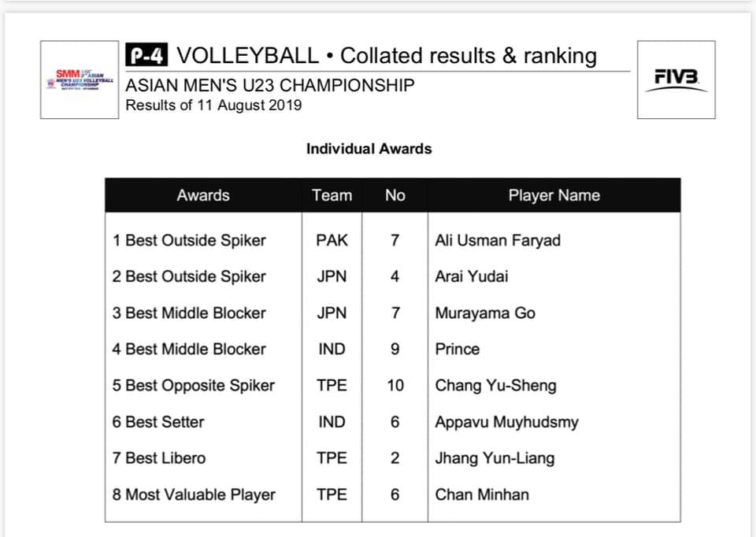Screen dimensions: 756x537
Task: Click the PAK team cell
Action: [x=332, y=240]
